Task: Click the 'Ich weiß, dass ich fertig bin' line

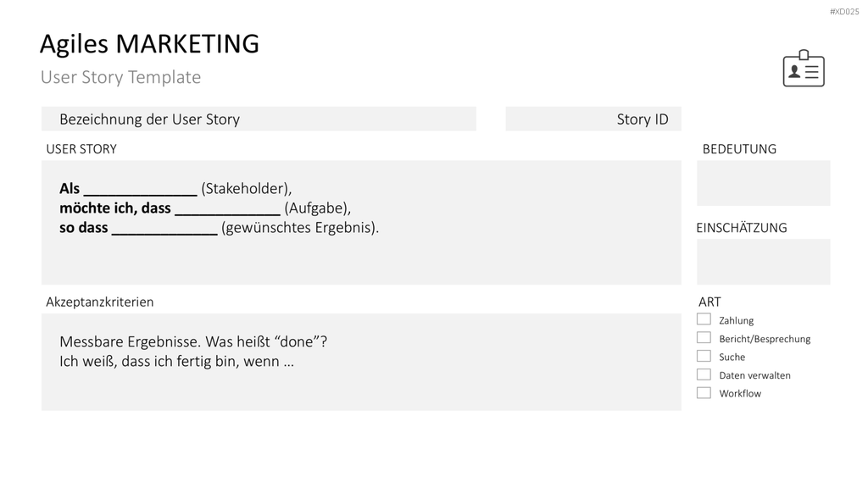Action: coord(176,361)
